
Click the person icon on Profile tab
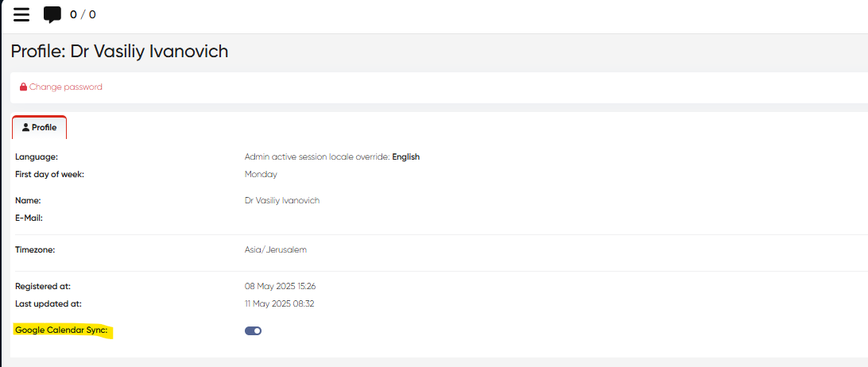[26, 127]
